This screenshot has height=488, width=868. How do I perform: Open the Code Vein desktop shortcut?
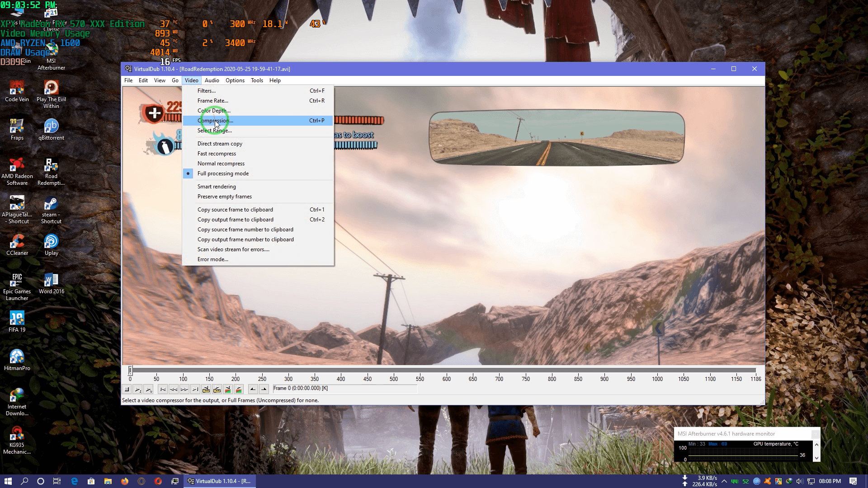(17, 91)
